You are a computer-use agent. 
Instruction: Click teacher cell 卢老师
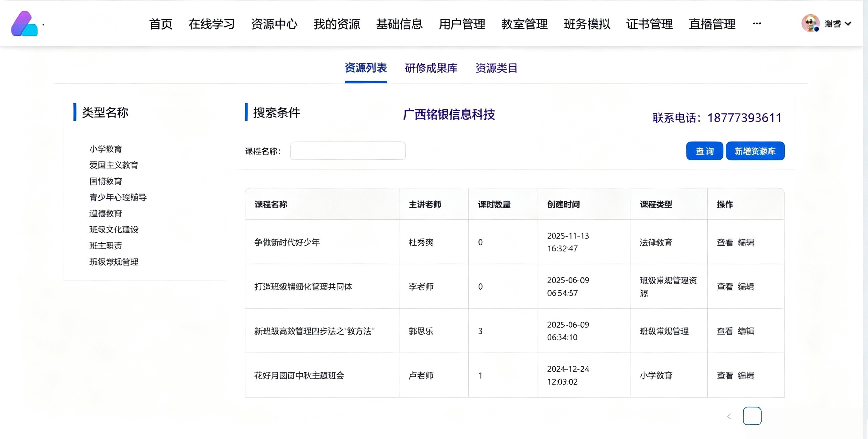pyautogui.click(x=421, y=376)
